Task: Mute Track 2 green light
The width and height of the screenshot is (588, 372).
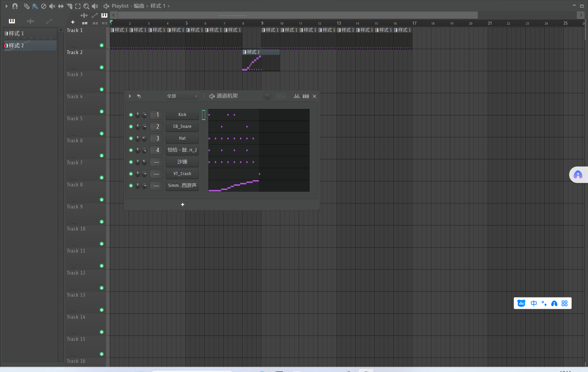Action: pyautogui.click(x=102, y=67)
